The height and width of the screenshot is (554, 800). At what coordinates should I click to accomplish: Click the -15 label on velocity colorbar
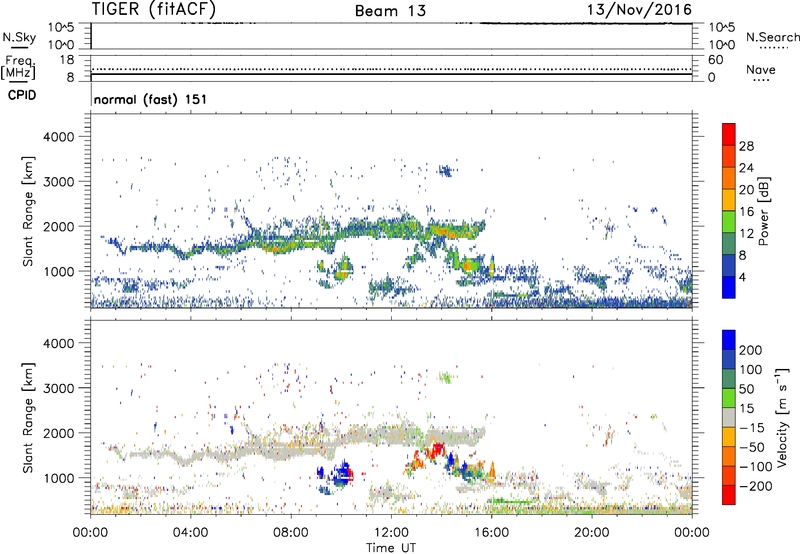(x=751, y=428)
